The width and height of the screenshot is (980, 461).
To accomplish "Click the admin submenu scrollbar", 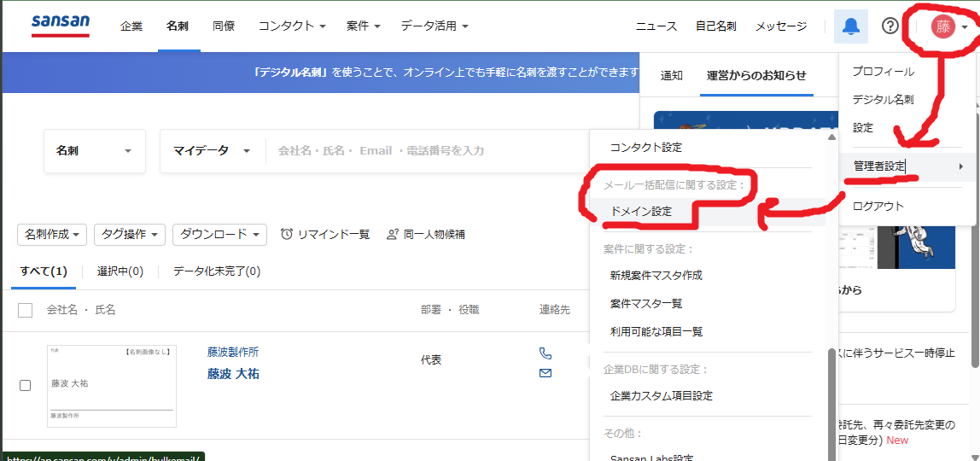I will pos(832,401).
